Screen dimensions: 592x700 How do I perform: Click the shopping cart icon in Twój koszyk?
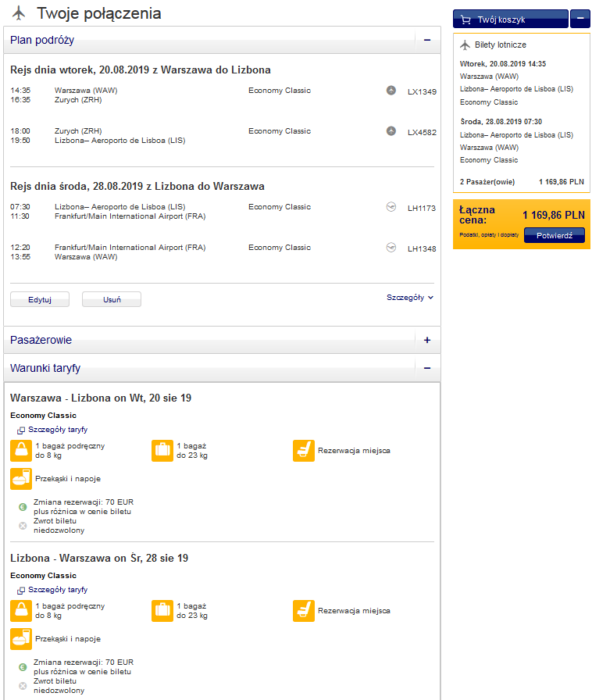(x=465, y=20)
